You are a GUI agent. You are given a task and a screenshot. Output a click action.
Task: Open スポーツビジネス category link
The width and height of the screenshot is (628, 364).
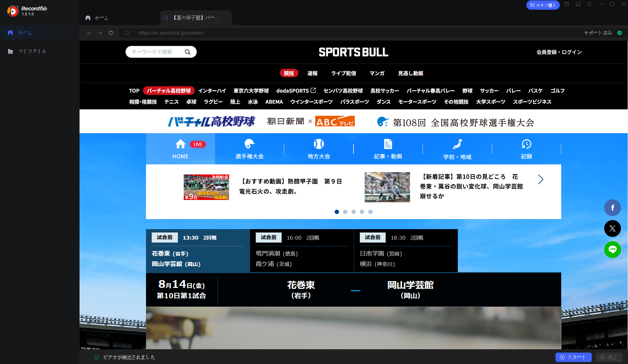[x=532, y=102]
